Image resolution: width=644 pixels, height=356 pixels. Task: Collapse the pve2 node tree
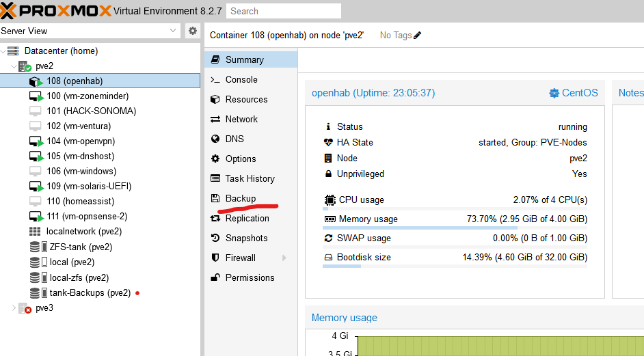point(14,66)
